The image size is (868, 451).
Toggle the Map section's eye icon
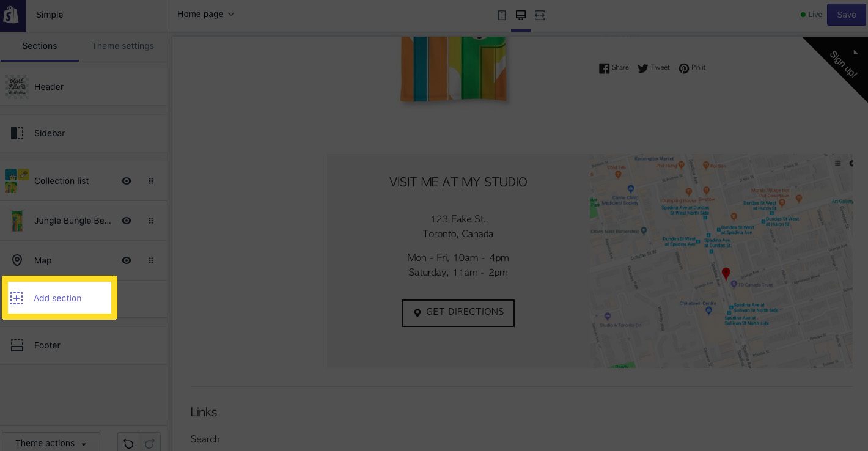click(x=126, y=260)
